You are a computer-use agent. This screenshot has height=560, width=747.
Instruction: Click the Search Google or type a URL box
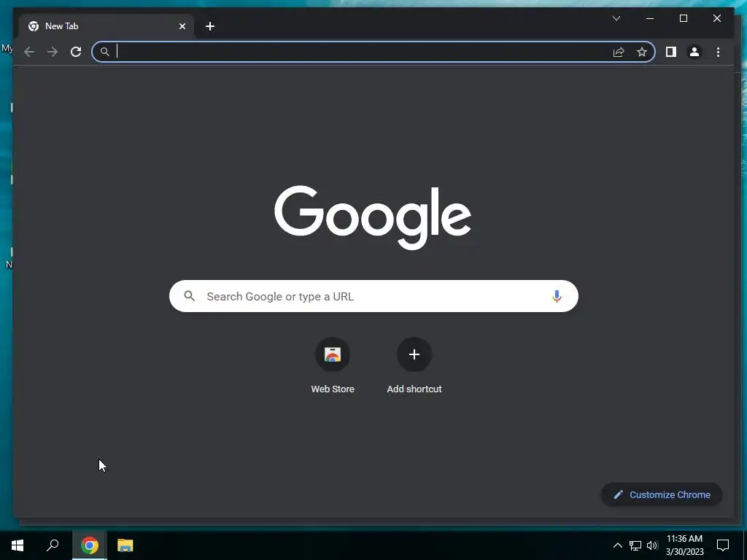point(373,296)
